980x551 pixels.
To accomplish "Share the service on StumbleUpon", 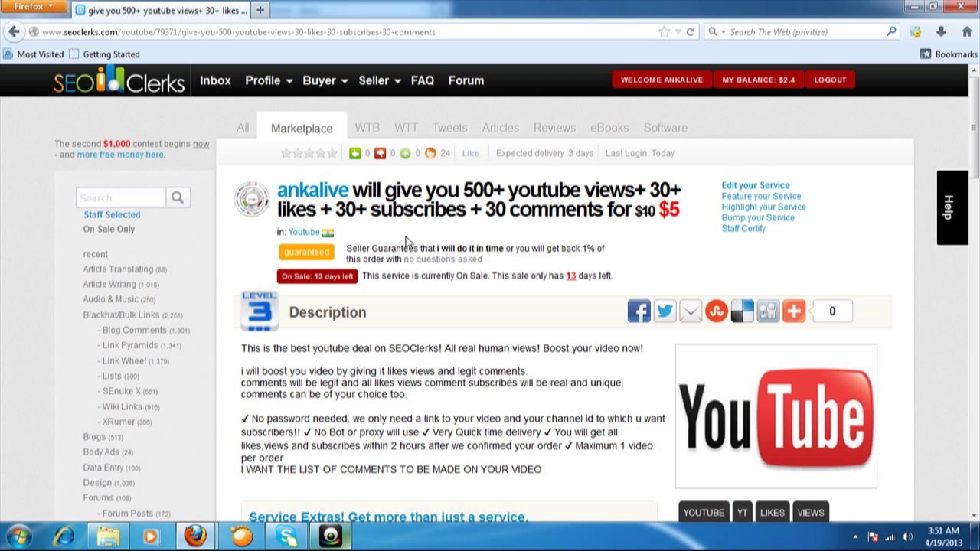I will 717,311.
